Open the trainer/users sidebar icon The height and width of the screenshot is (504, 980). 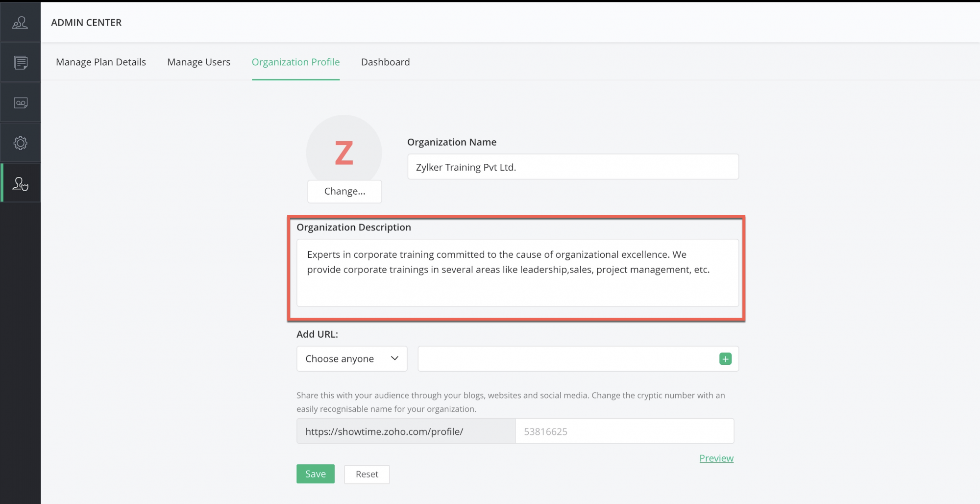click(x=20, y=23)
